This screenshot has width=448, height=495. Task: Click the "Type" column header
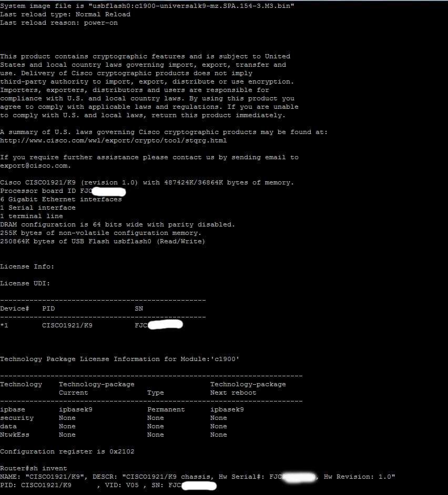[x=156, y=393]
